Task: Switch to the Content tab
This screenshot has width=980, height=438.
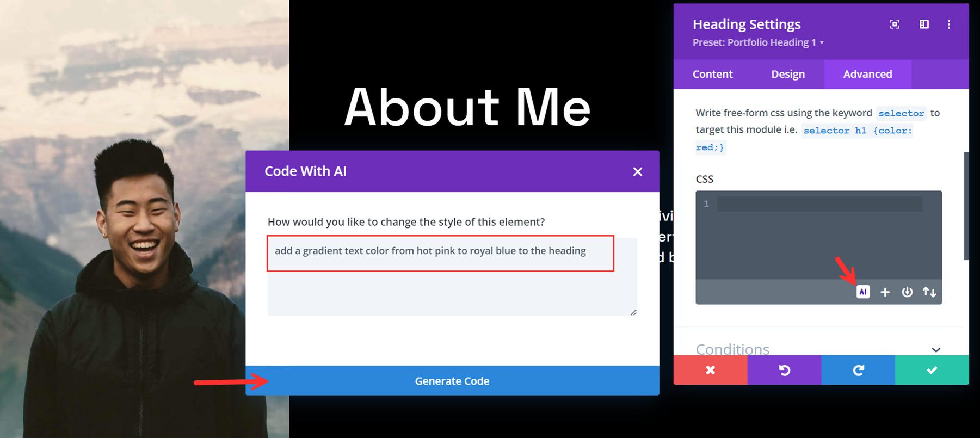Action: coord(712,74)
